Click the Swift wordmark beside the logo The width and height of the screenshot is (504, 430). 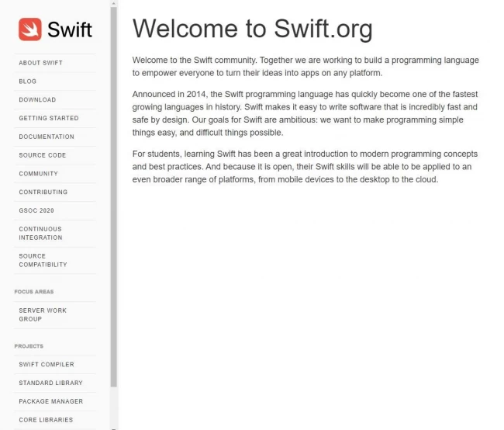point(70,29)
